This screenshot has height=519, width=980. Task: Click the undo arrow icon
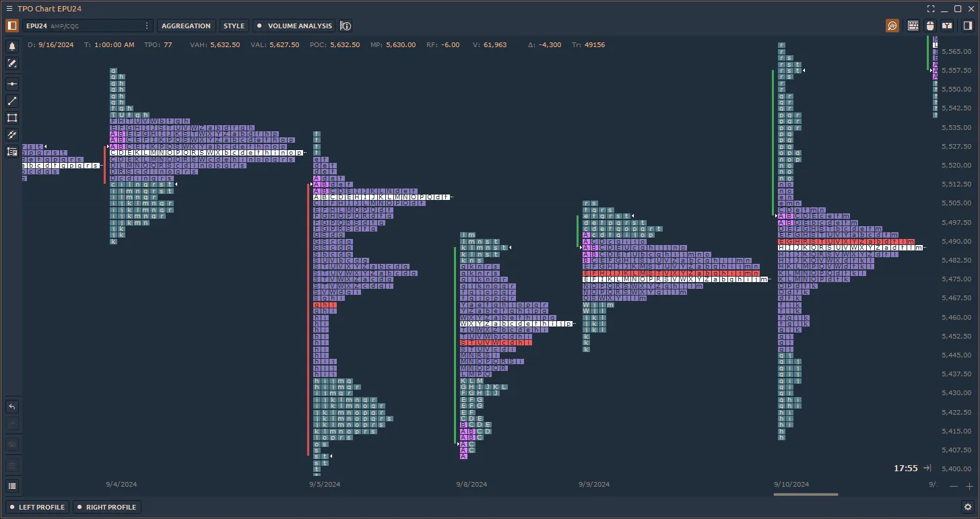point(12,407)
